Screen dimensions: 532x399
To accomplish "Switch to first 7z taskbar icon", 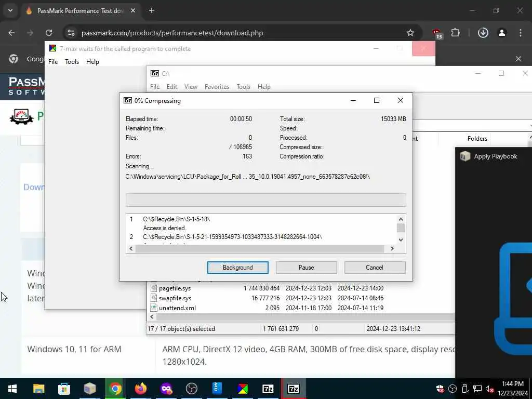I will pyautogui.click(x=268, y=389).
